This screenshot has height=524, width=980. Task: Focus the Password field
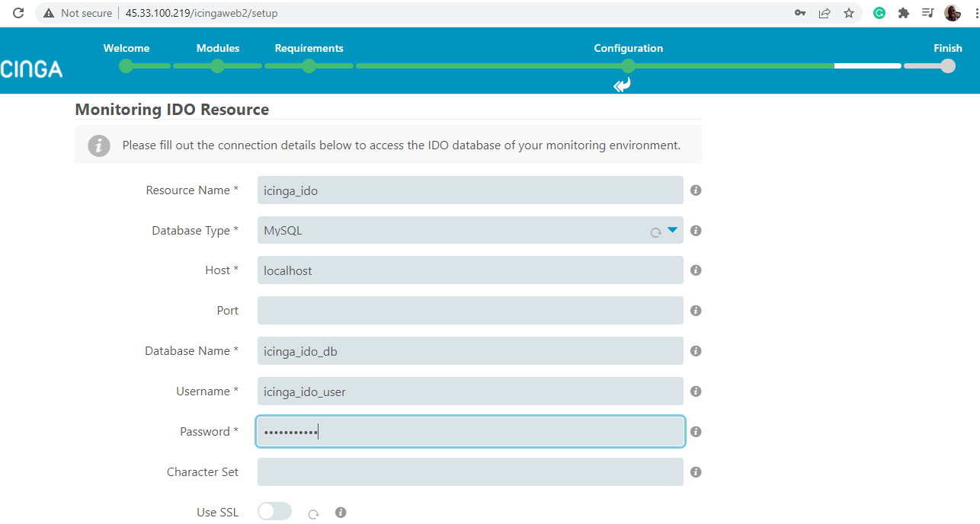(x=470, y=432)
